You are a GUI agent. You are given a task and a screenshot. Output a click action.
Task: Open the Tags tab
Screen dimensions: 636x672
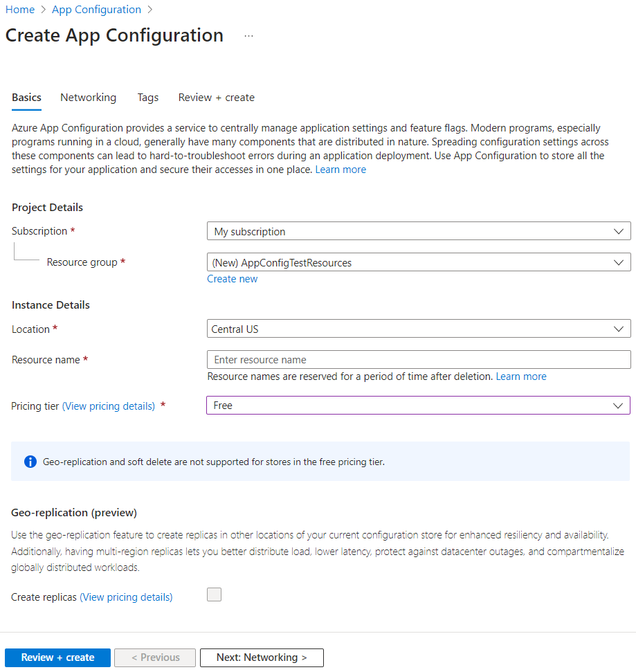coord(147,98)
